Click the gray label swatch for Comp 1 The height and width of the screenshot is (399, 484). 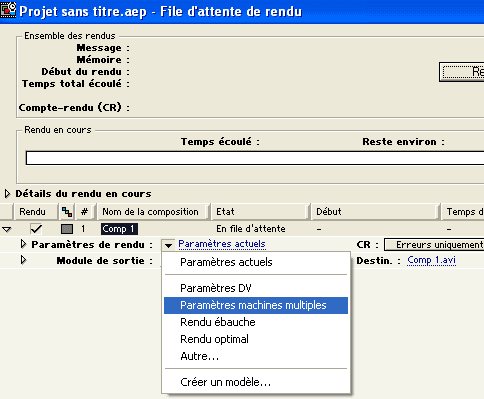[x=67, y=229]
